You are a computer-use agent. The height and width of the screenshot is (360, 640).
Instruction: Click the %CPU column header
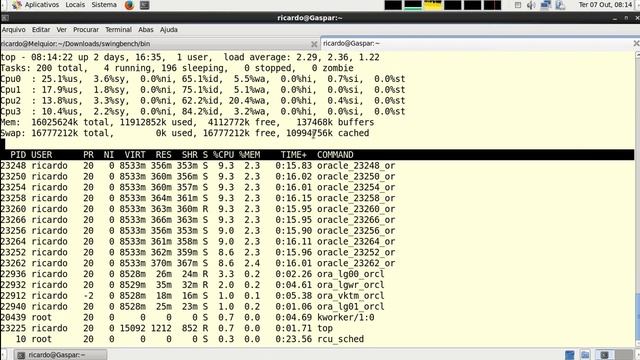(x=223, y=155)
